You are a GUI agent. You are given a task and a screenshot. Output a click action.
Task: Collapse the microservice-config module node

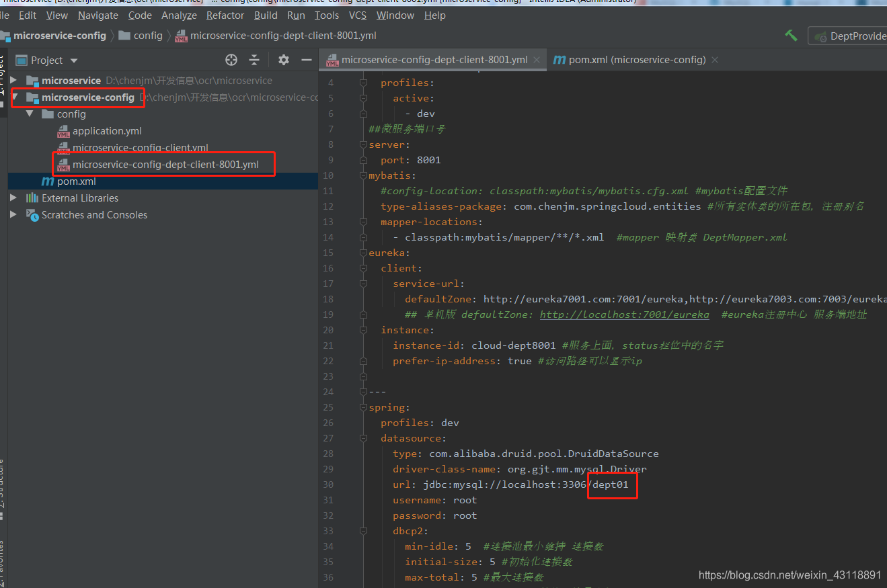pyautogui.click(x=15, y=97)
